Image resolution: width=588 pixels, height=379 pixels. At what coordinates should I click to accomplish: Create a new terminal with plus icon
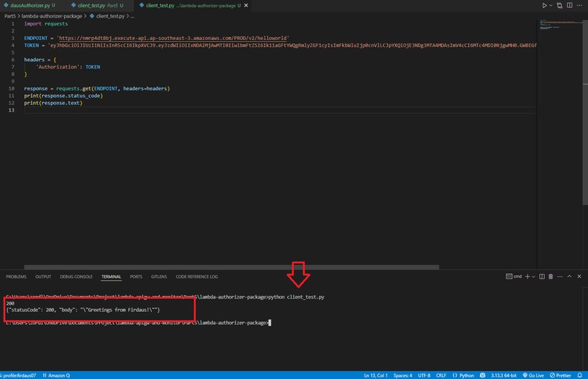click(527, 276)
